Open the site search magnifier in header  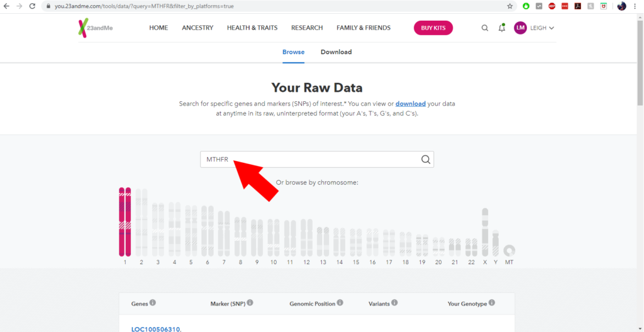(485, 28)
